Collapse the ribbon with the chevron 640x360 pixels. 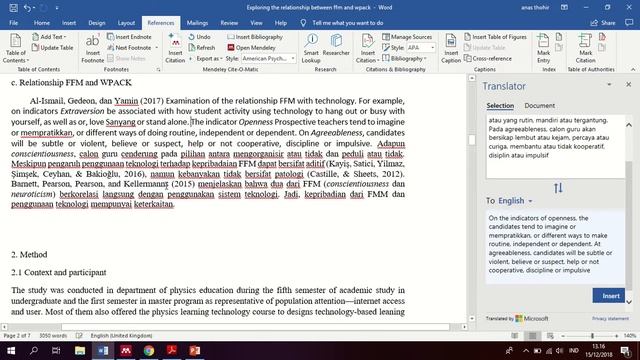point(633,69)
